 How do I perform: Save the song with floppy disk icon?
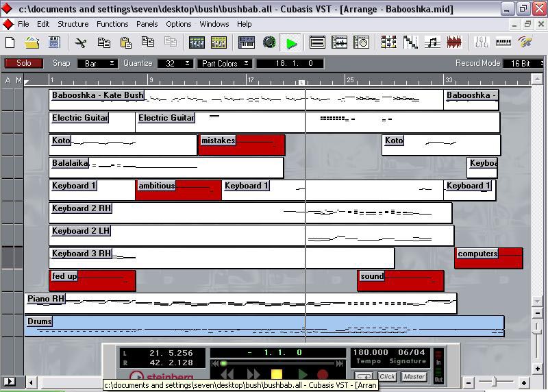[53, 42]
